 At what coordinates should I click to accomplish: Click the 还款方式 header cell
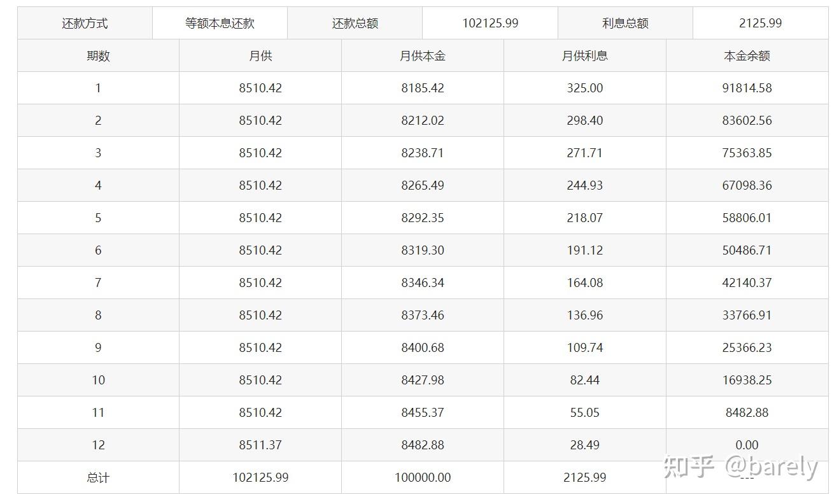click(x=85, y=24)
